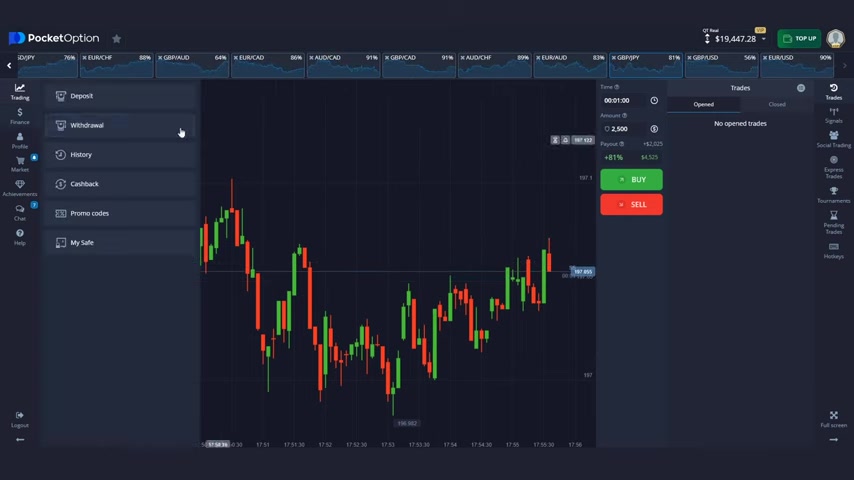The height and width of the screenshot is (480, 854).
Task: Open Deposit from Finance menu
Action: 120,96
